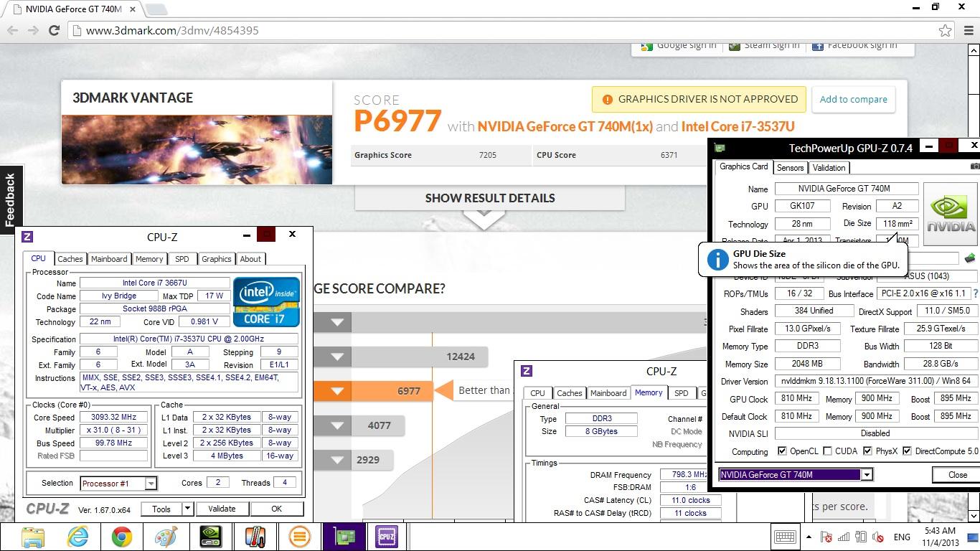
Task: Go forward in browser history
Action: (33, 30)
